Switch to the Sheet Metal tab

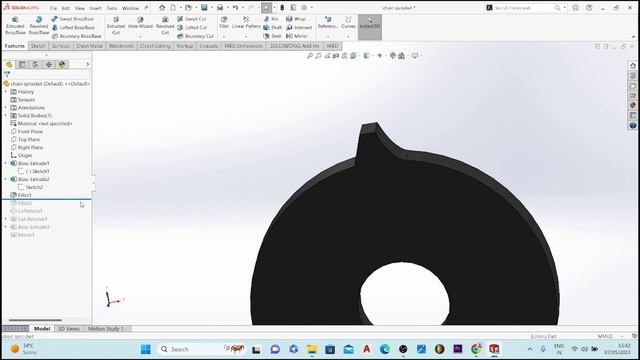point(89,46)
